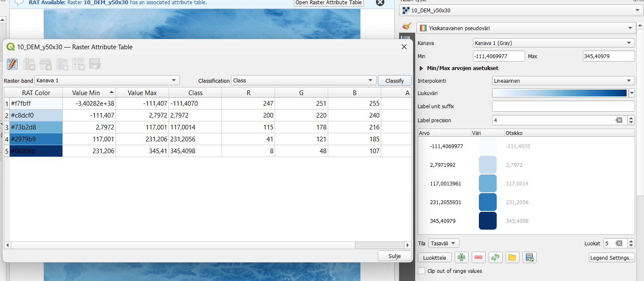Open the Raster band Kanava 1 dropdown
Viewport: 644px width, 281px height.
coord(107,80)
